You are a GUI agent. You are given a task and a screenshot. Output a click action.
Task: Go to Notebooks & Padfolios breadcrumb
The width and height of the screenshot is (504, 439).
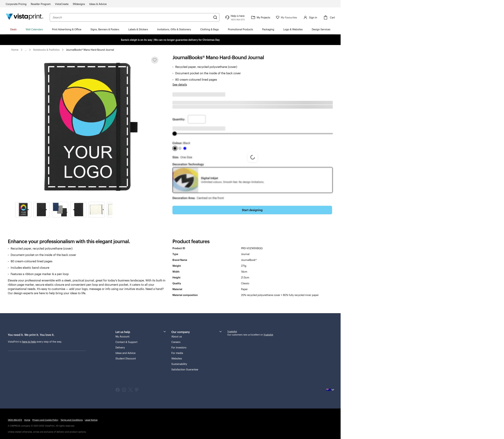[x=46, y=50]
